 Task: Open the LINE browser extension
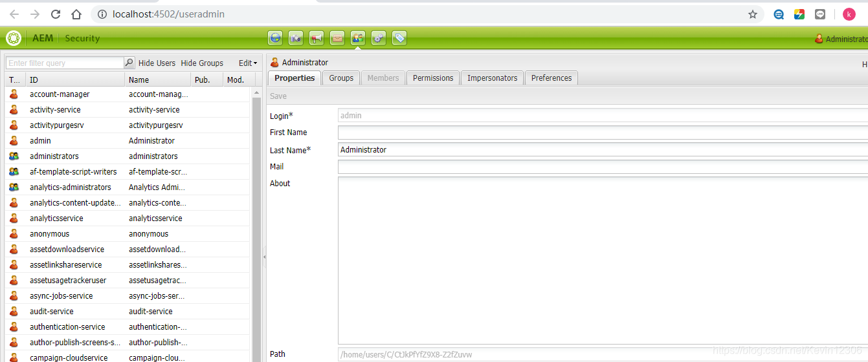[x=820, y=14]
